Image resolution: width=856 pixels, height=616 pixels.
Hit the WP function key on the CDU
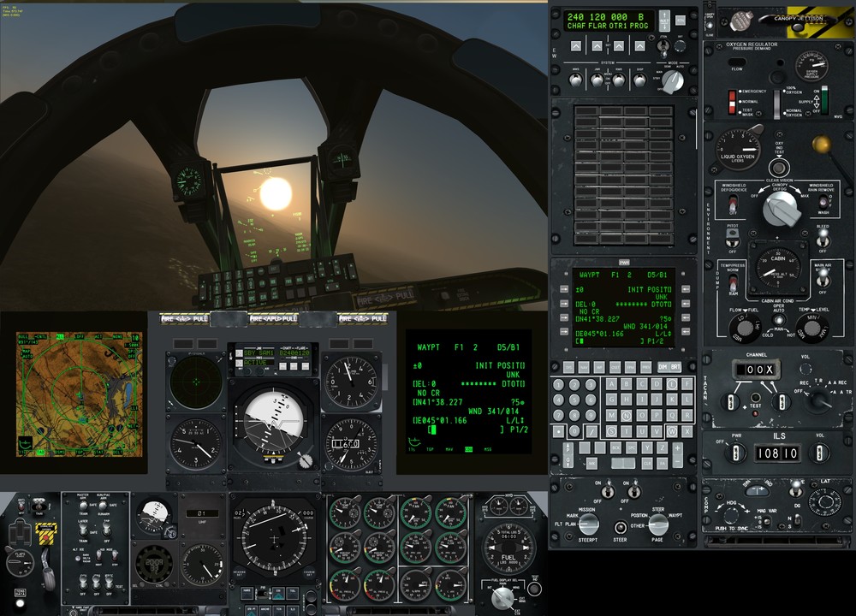pyautogui.click(x=599, y=367)
